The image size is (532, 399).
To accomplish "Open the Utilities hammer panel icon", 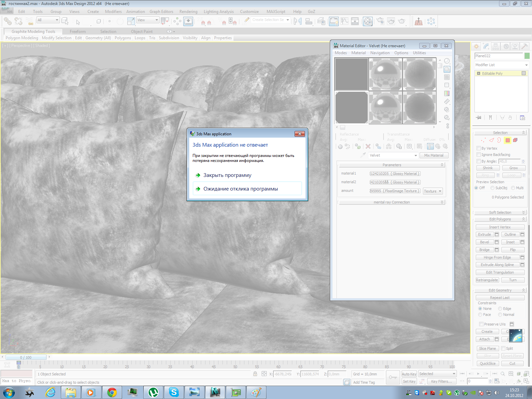I will 524,47.
